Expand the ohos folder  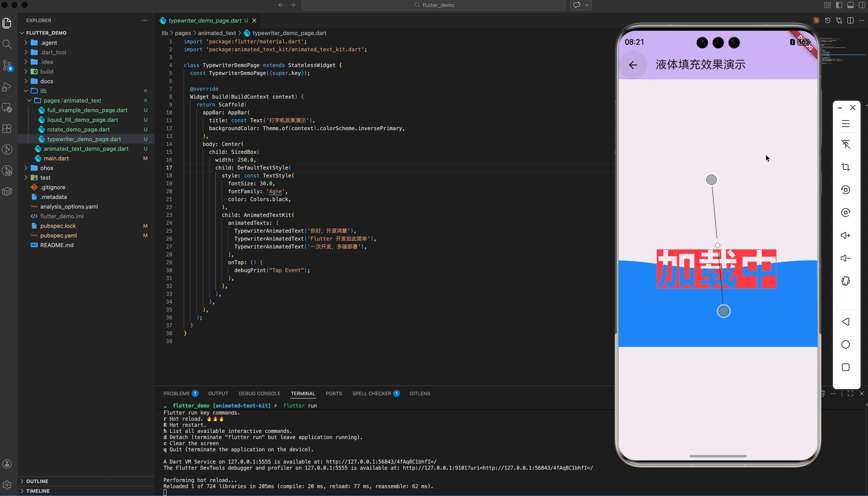click(46, 168)
